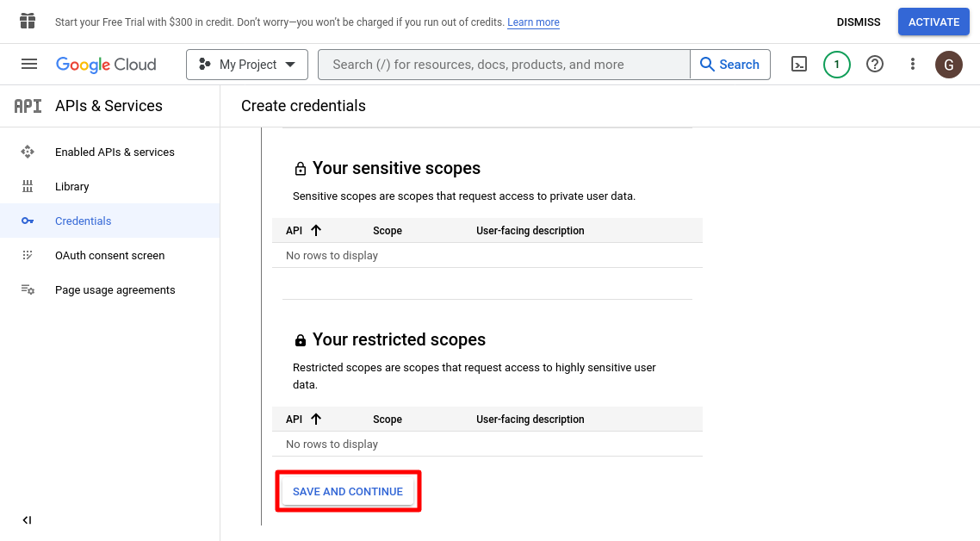The height and width of the screenshot is (541, 980).
Task: Sort restricted scopes by API column arrow
Action: [x=316, y=420]
